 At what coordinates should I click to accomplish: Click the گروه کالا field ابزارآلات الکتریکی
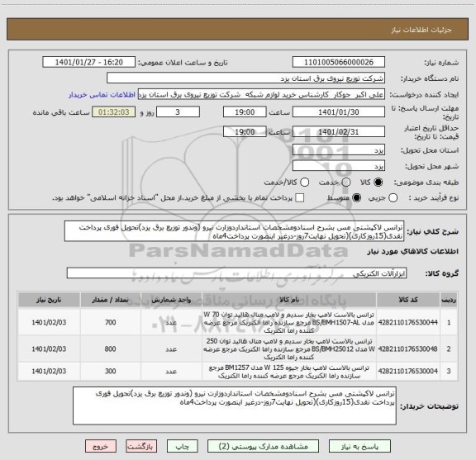tap(236, 273)
